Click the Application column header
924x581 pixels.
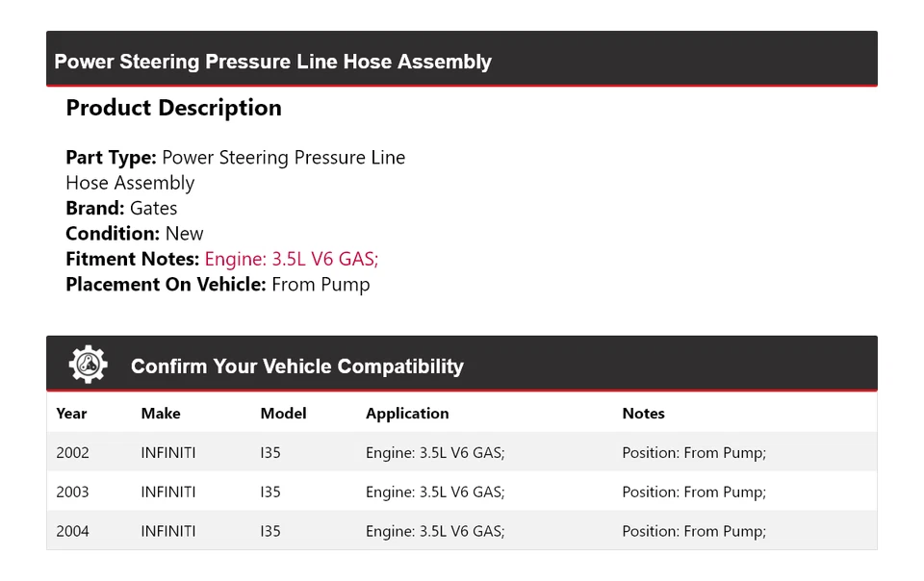(407, 414)
